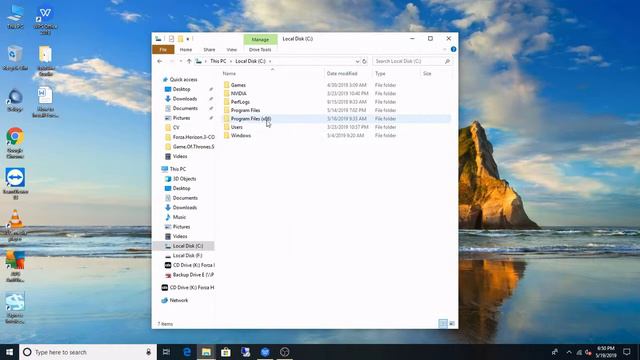Select Network in navigation pane
The image size is (640, 360).
click(179, 300)
